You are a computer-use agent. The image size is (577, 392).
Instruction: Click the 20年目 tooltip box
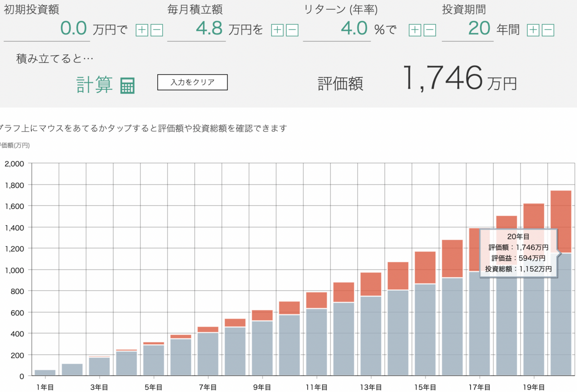[x=518, y=253]
